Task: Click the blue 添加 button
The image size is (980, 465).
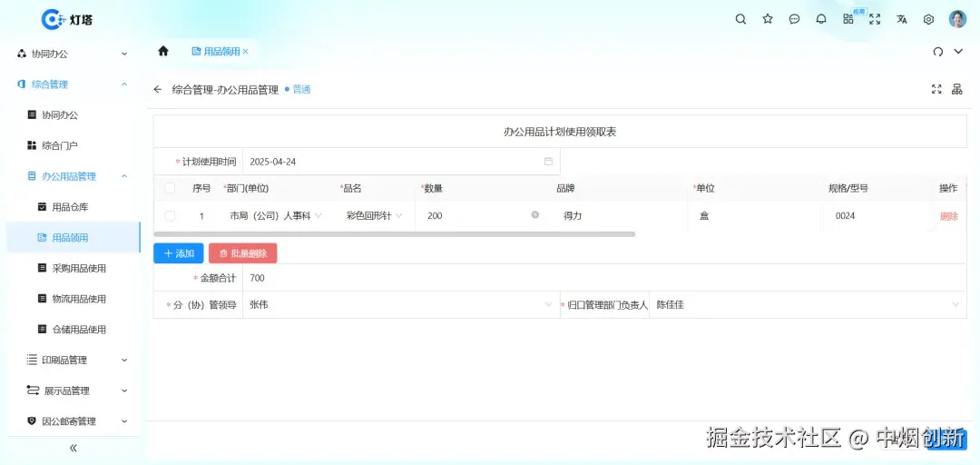Action: [179, 253]
